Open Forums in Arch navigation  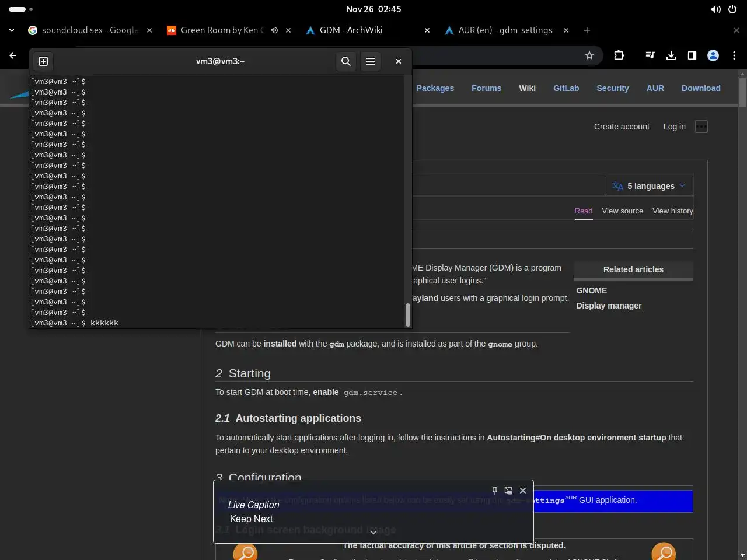(487, 88)
